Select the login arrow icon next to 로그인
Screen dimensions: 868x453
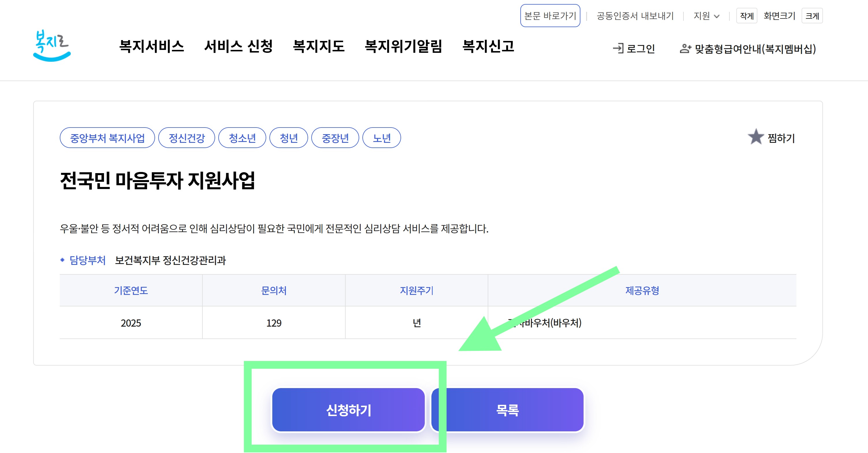pyautogui.click(x=619, y=48)
